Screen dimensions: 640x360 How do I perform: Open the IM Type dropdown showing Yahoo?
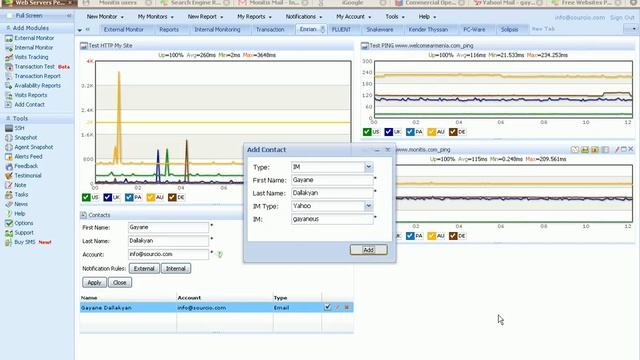(x=368, y=206)
